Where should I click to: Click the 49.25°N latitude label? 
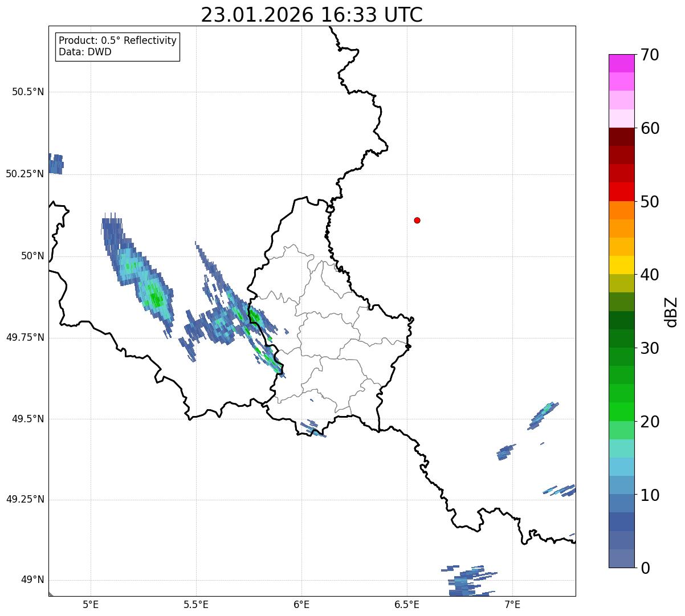[25, 500]
